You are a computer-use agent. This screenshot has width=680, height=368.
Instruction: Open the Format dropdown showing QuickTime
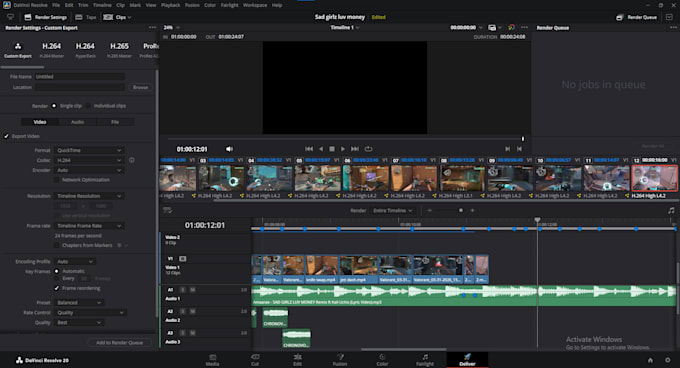point(89,150)
